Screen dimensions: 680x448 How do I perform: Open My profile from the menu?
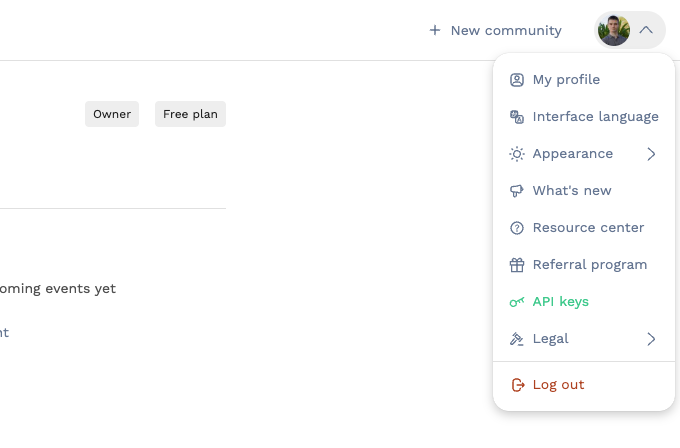tap(584, 80)
